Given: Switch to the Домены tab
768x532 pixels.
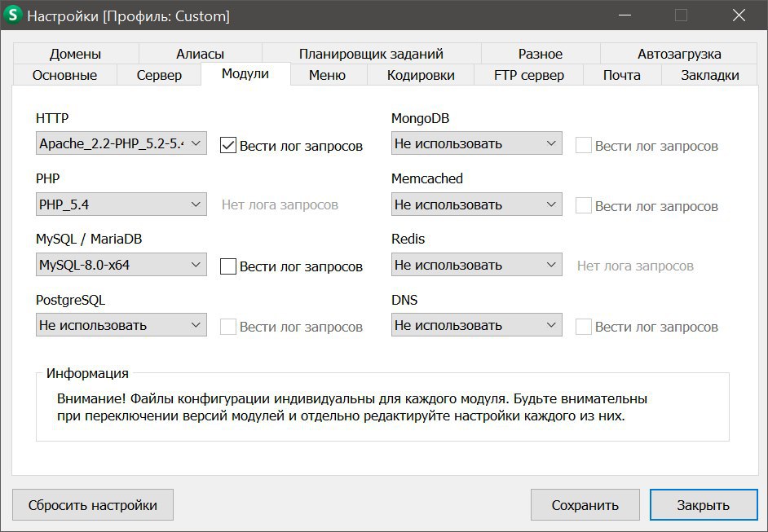Looking at the screenshot, I should pyautogui.click(x=76, y=53).
